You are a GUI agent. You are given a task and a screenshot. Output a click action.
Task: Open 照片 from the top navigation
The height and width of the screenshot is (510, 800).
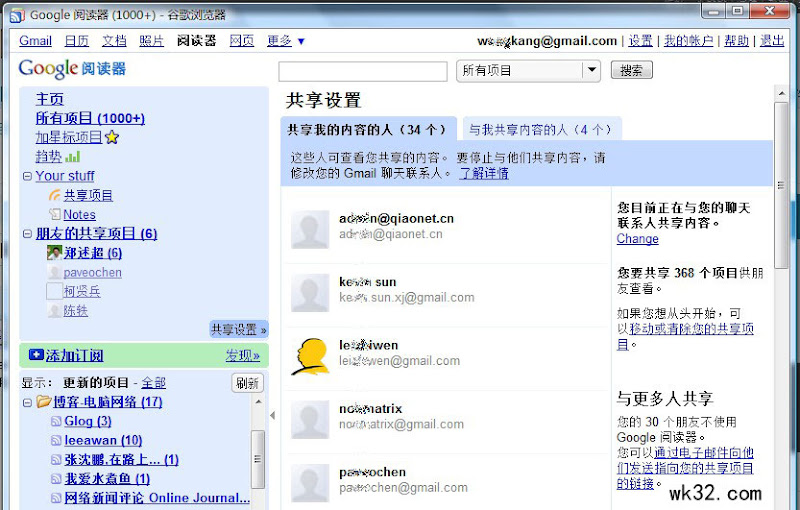[152, 41]
